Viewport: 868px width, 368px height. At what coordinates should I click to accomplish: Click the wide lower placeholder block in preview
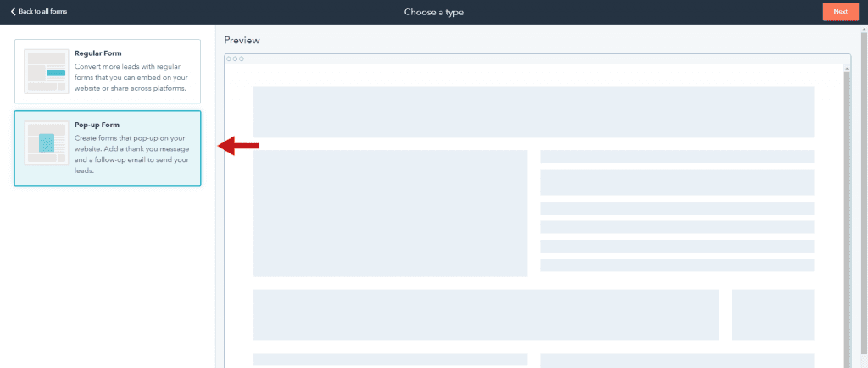[486, 314]
